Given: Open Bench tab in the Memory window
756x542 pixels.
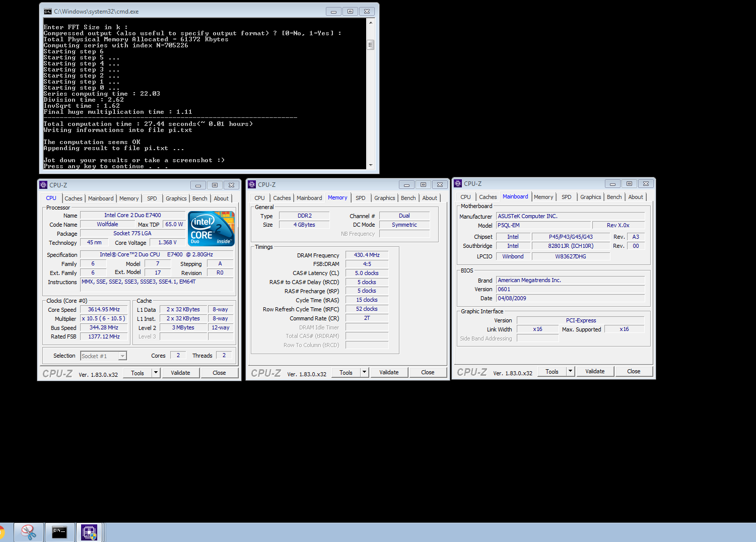Looking at the screenshot, I should [408, 198].
